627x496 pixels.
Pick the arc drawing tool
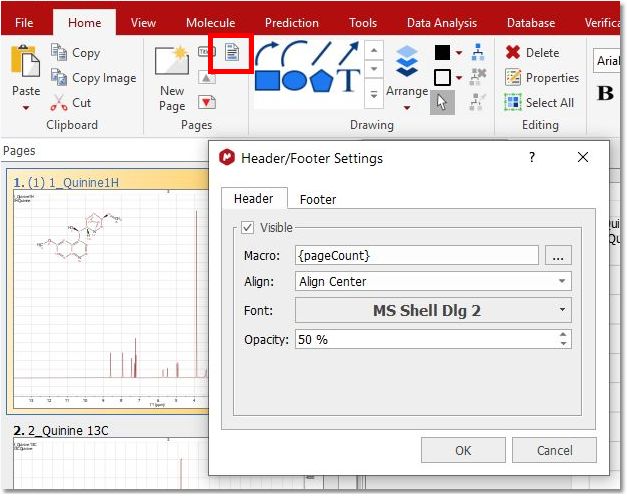pyautogui.click(x=294, y=53)
